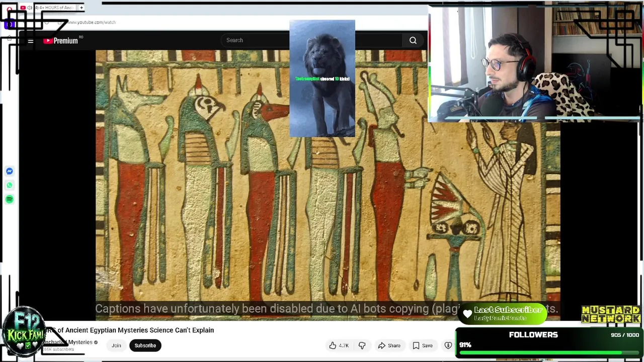Viewport: 644px width, 362px height.
Task: Click the lion cheer alert overlay
Action: (x=322, y=78)
